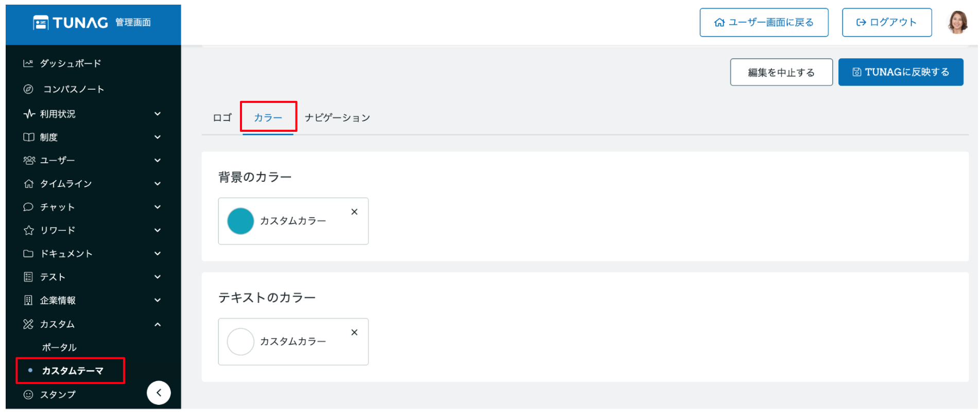Select the コンパスノート compass icon
The image size is (980, 413).
[x=29, y=89]
